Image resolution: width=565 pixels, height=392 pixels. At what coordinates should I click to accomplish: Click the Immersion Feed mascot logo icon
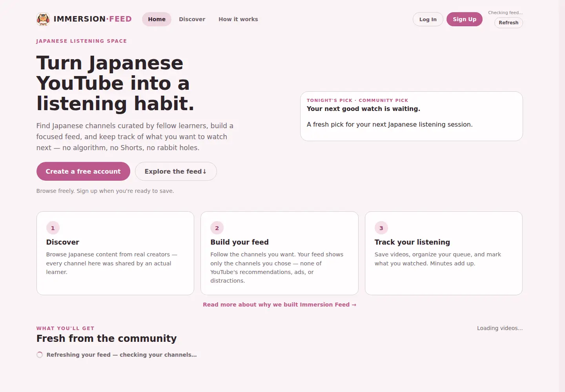pos(43,19)
